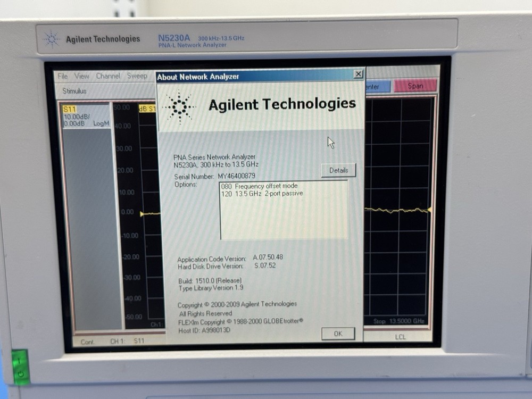Click OK to close the About dialog
Viewport: 532px width, 399px height.
(x=337, y=334)
